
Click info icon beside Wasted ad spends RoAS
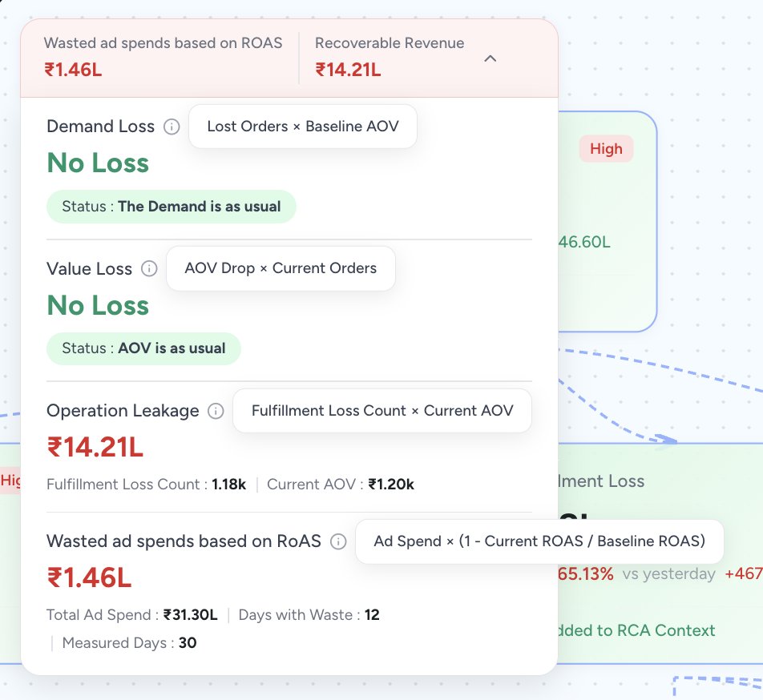tap(338, 542)
